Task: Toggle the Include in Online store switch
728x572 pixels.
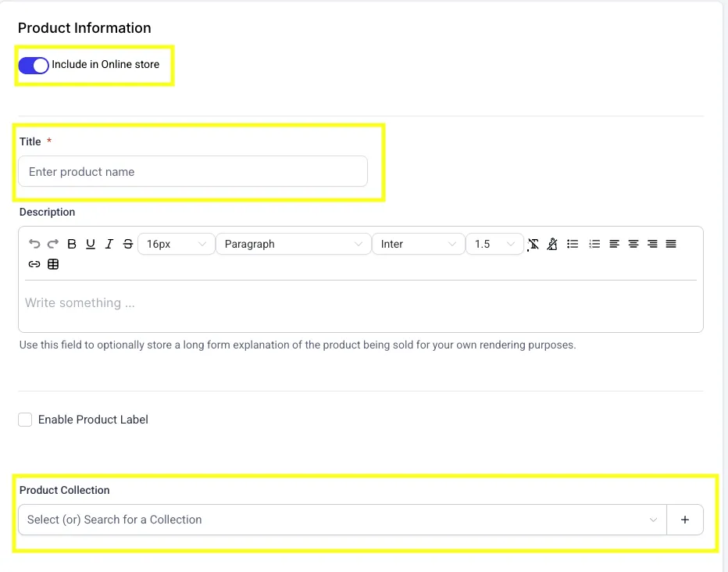Action: point(34,65)
